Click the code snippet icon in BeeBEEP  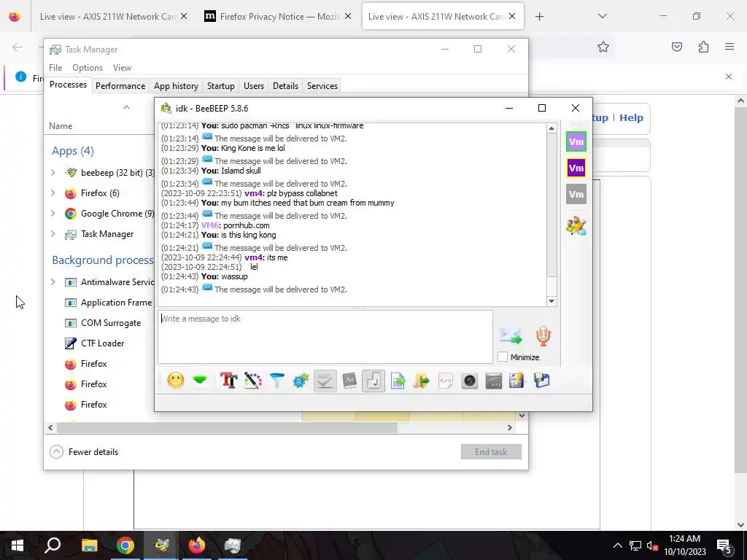(446, 381)
